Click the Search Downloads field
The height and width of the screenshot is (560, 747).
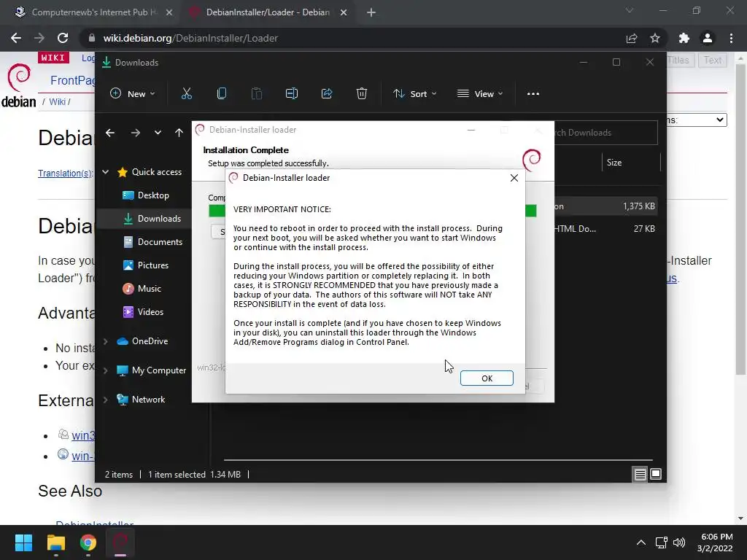[x=605, y=133]
